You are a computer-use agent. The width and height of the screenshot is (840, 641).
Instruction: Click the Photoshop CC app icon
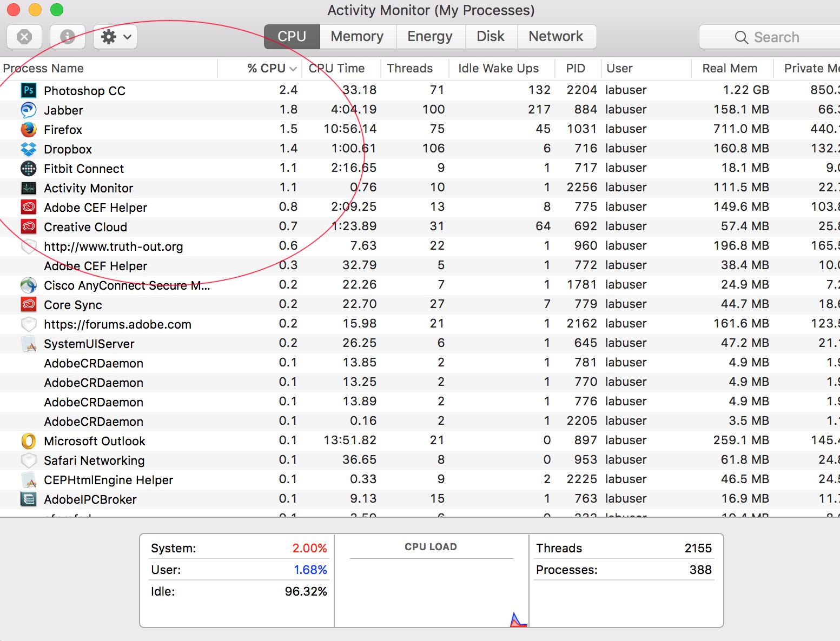tap(29, 90)
